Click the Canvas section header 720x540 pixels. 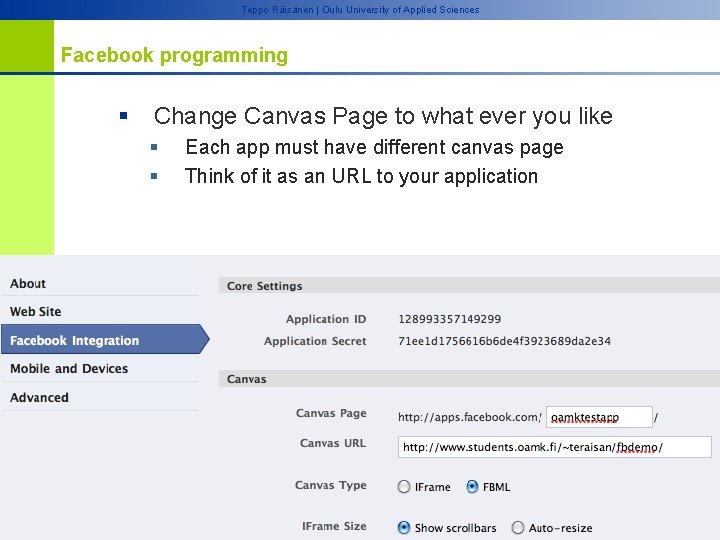pos(469,379)
